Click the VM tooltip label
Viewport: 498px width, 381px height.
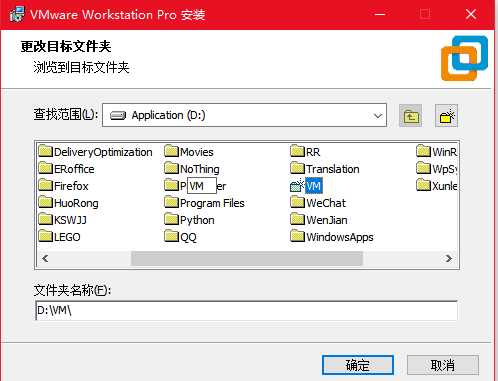[202, 186]
